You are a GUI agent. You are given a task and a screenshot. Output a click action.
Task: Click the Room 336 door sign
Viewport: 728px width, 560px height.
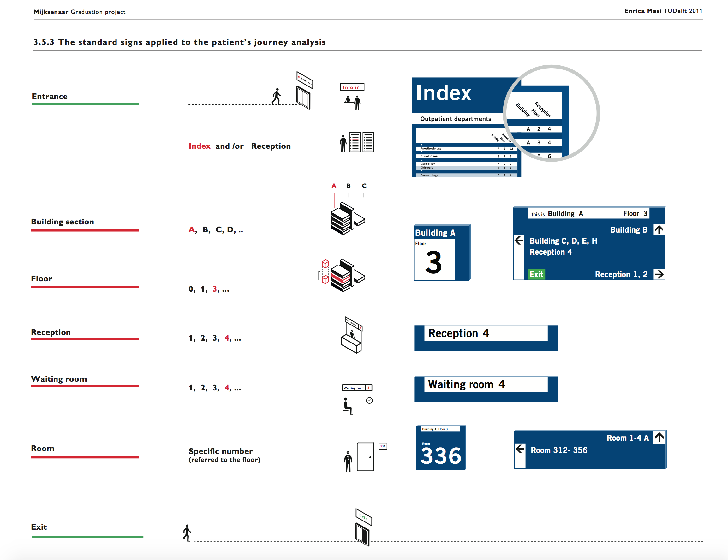click(441, 448)
